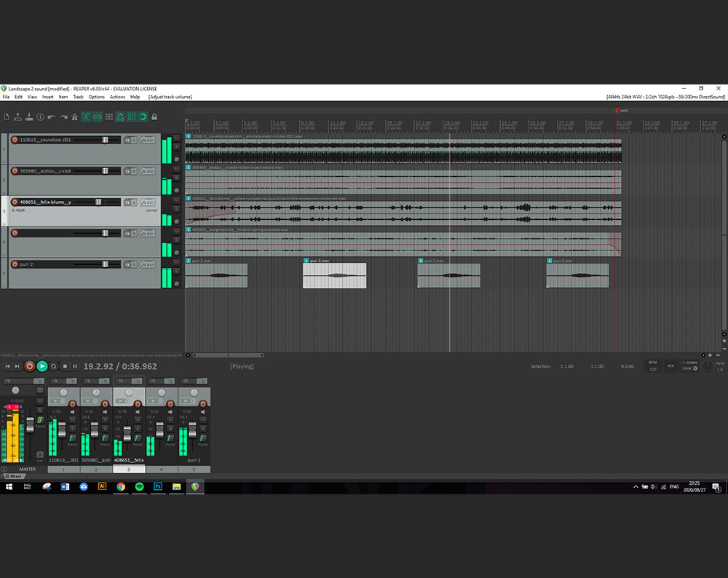Screen dimensions: 728x578
Task: Solo the 365980 azdipu cicad track
Action: tap(176, 178)
